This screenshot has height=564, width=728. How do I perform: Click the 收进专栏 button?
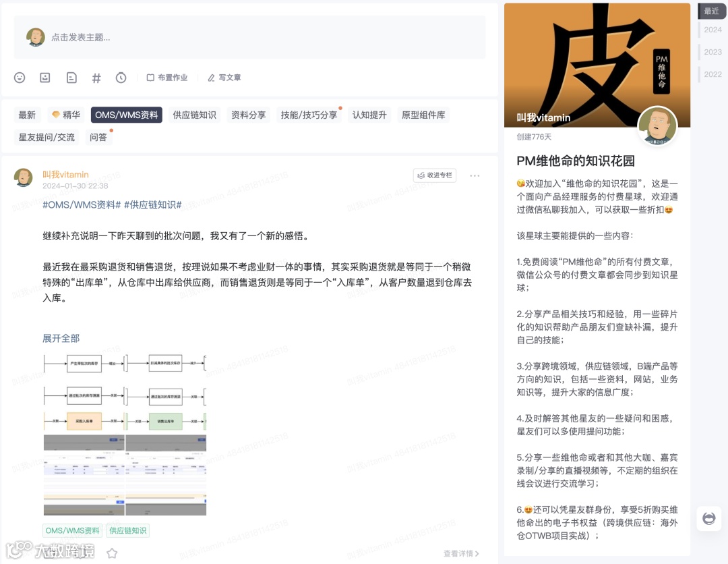pyautogui.click(x=434, y=175)
